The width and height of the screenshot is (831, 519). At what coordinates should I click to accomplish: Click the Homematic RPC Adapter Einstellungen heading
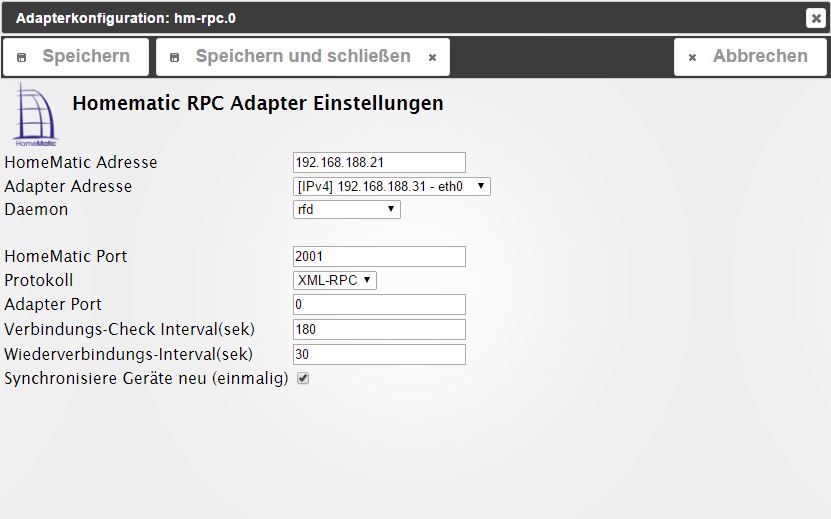point(258,103)
